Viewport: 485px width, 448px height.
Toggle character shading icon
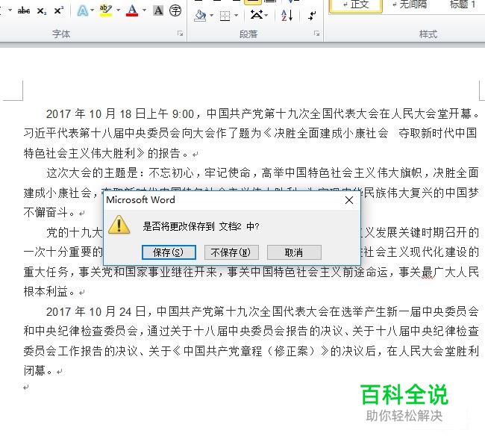158,10
